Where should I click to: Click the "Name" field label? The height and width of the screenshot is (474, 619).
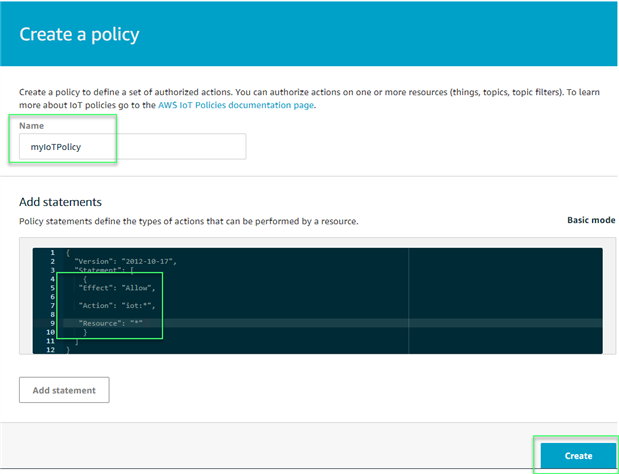pyautogui.click(x=31, y=126)
